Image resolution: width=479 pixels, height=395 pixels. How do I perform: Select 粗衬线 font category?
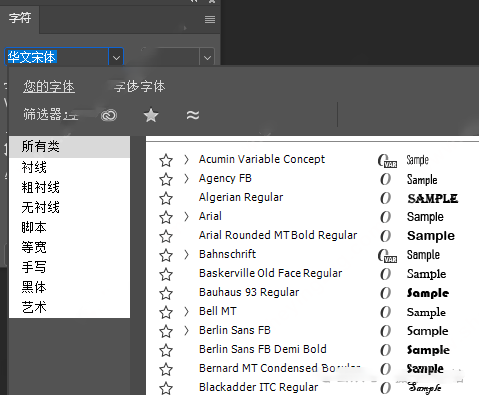pos(69,187)
